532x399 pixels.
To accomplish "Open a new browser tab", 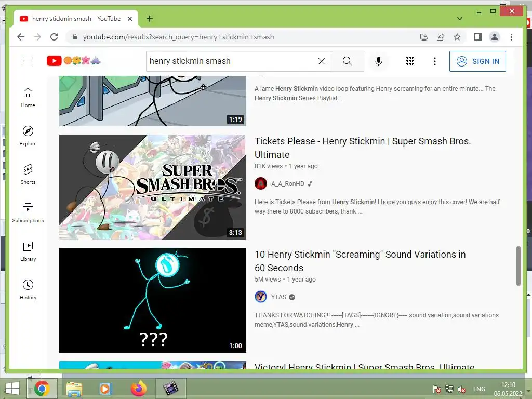I will pyautogui.click(x=149, y=19).
